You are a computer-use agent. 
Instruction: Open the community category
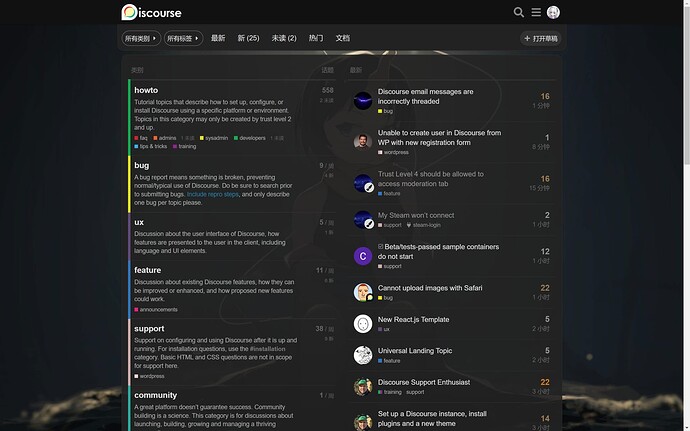click(x=155, y=395)
